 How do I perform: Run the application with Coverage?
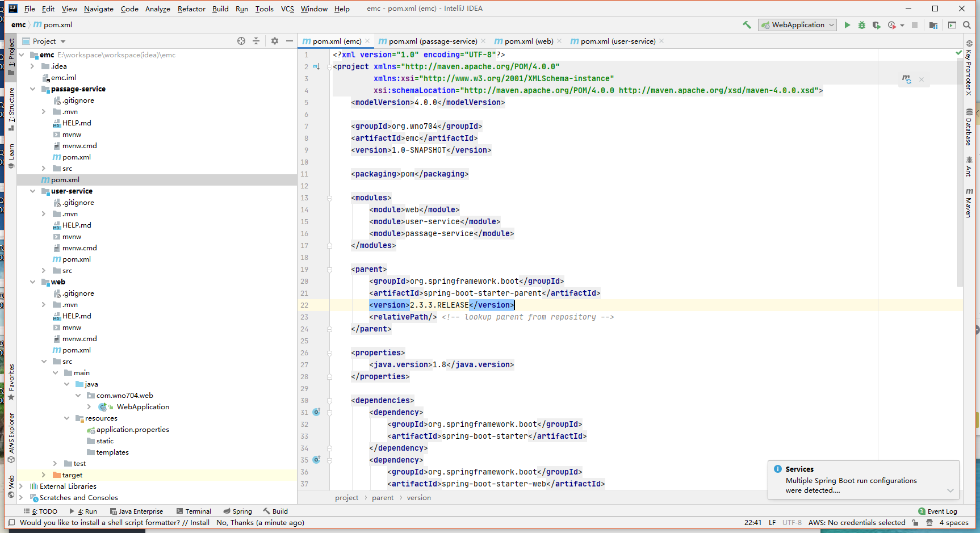tap(877, 25)
